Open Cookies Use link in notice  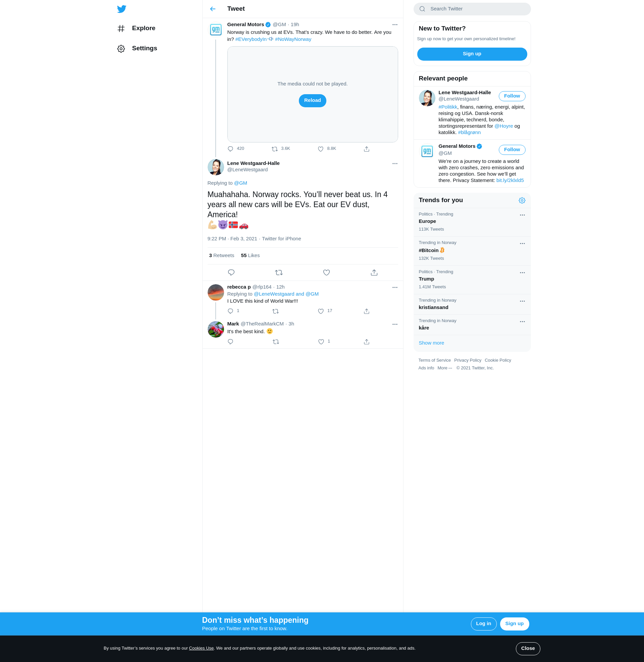tap(201, 648)
